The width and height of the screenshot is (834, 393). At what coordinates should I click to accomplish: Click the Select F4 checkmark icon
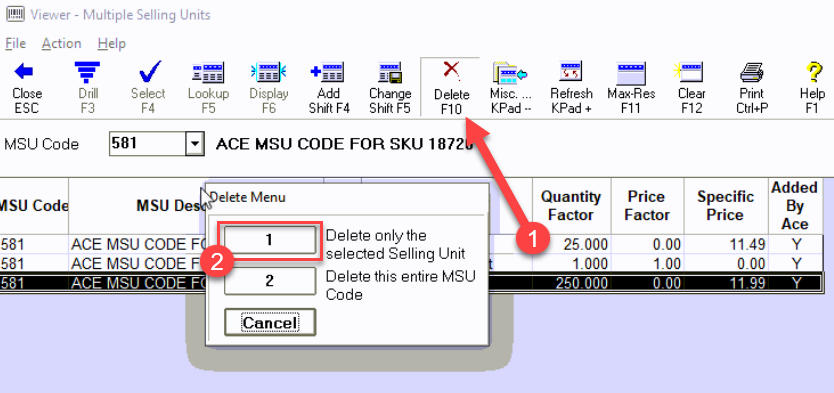[149, 72]
